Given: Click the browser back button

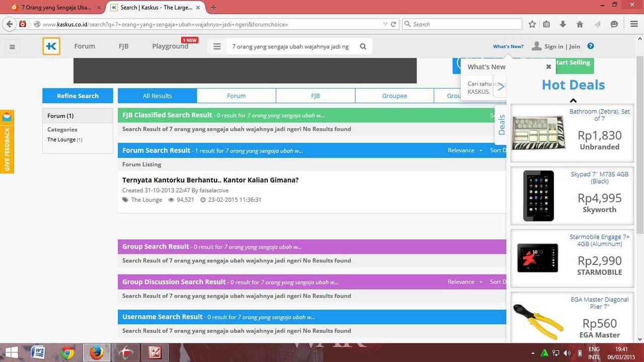Looking at the screenshot, I should pos(9,24).
